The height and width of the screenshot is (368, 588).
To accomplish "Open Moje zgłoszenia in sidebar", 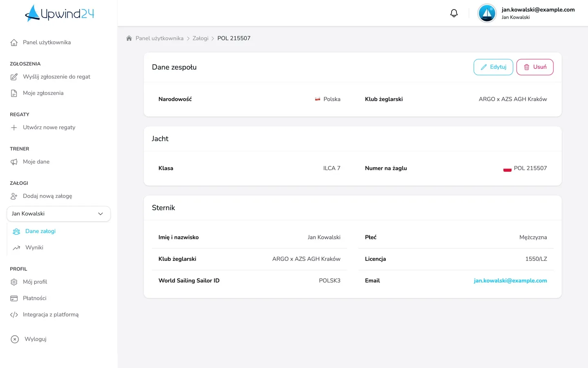I will pos(43,93).
